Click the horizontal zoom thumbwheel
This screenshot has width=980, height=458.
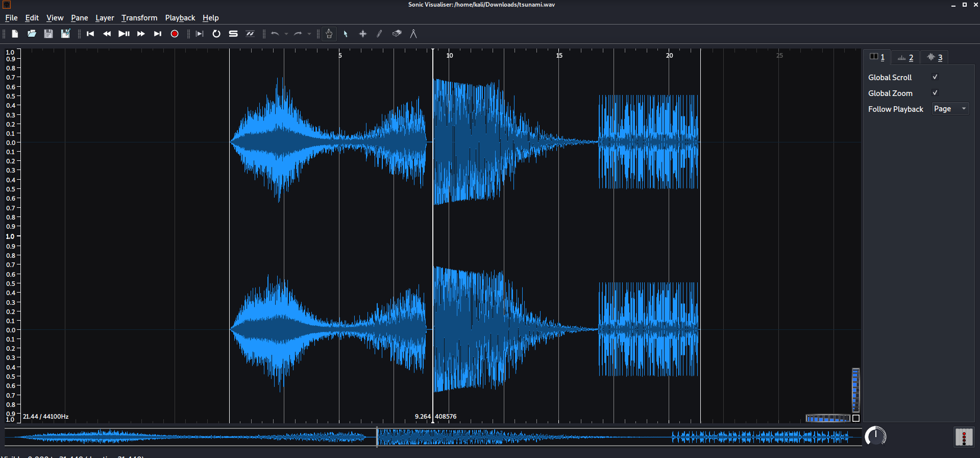(828, 418)
